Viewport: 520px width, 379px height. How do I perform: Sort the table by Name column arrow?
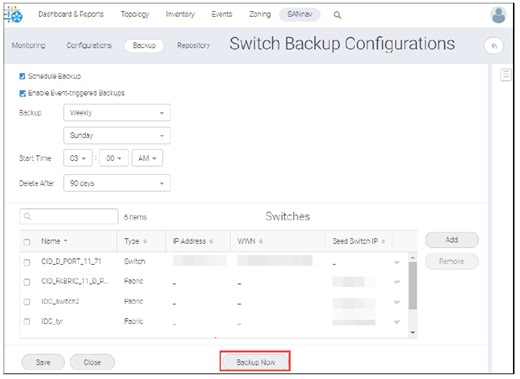[65, 240]
